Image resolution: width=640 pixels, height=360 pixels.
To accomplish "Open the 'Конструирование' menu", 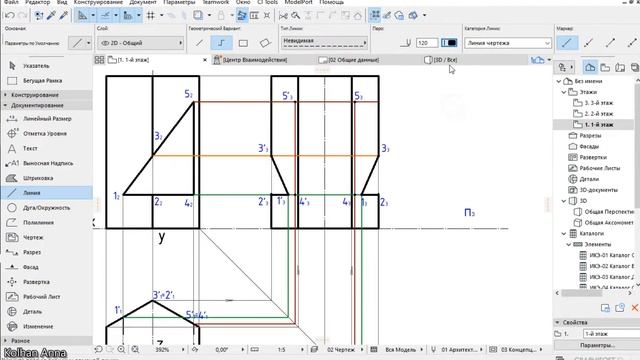I will [x=98, y=2].
